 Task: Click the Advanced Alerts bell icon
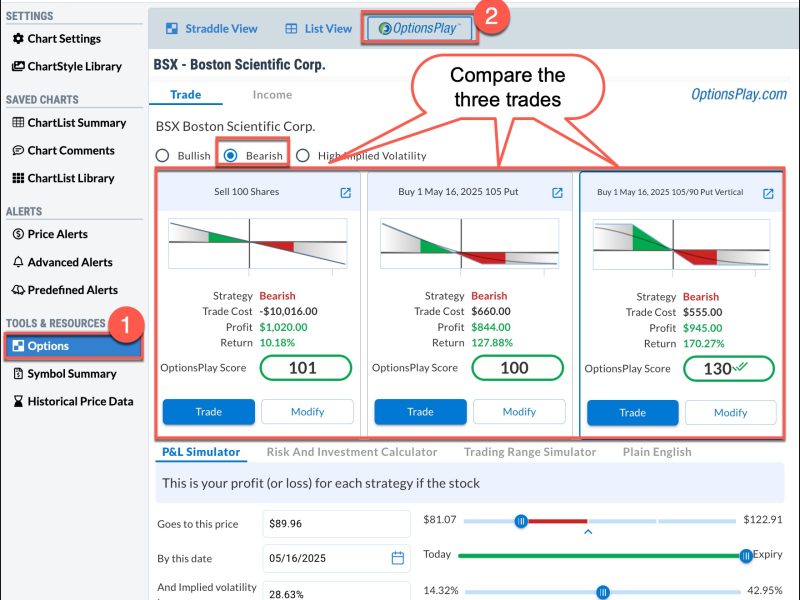[x=18, y=262]
